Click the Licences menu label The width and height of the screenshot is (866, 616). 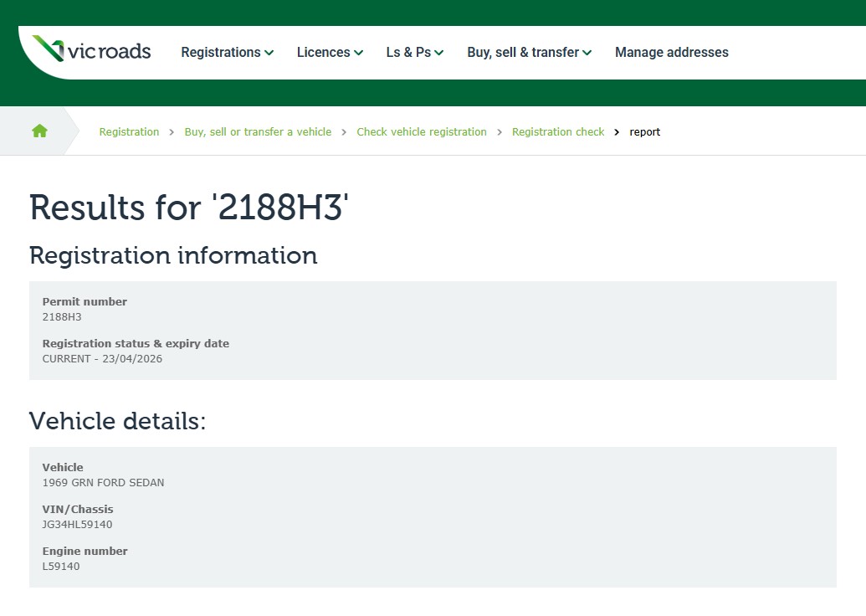click(x=323, y=52)
